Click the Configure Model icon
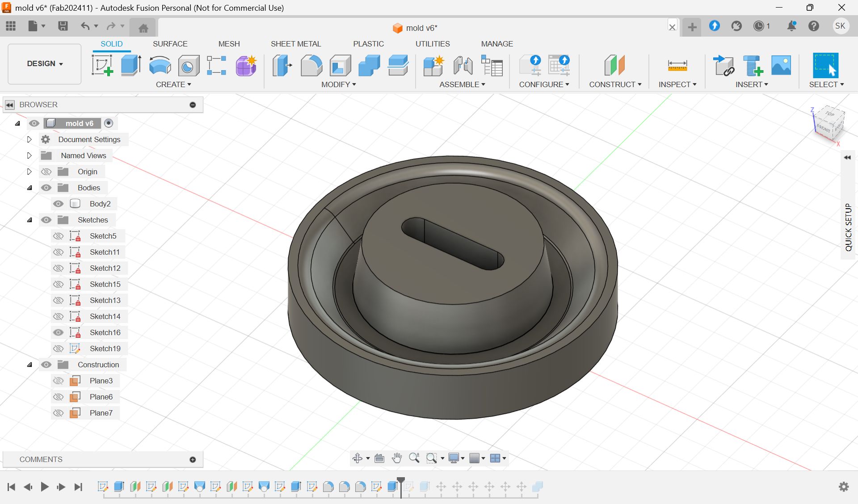 coord(530,65)
